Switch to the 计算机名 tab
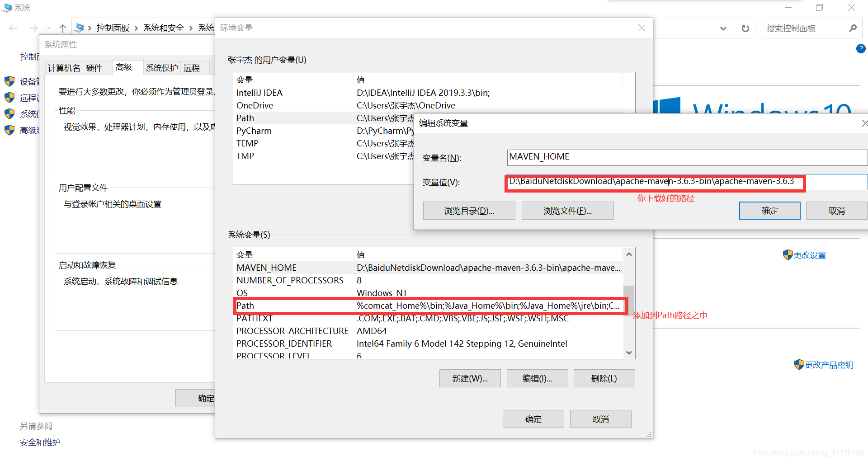The width and height of the screenshot is (868, 461). (64, 68)
